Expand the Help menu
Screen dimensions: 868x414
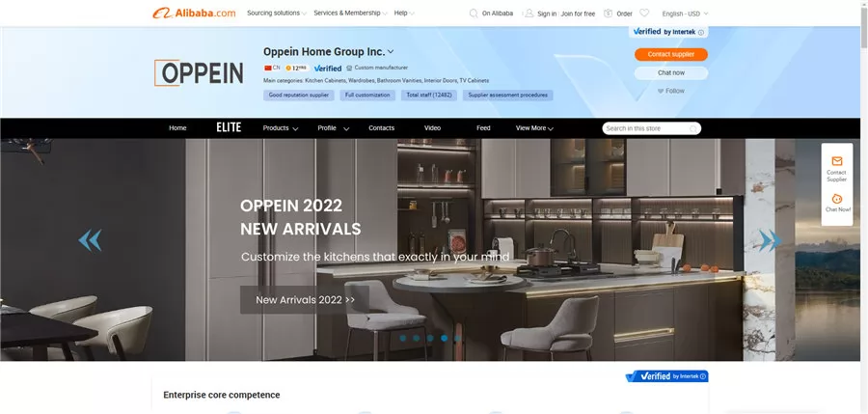pyautogui.click(x=404, y=13)
